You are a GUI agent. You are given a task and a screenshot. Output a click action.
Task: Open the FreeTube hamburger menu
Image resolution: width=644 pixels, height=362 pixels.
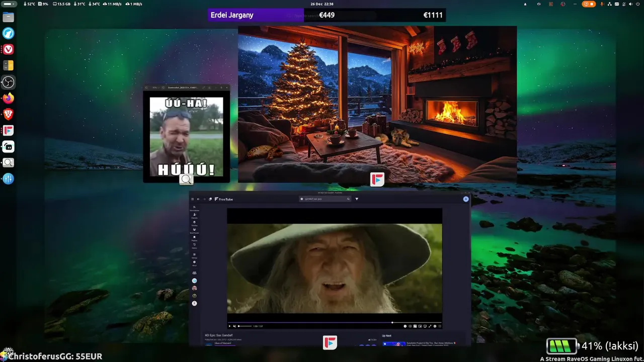click(192, 199)
